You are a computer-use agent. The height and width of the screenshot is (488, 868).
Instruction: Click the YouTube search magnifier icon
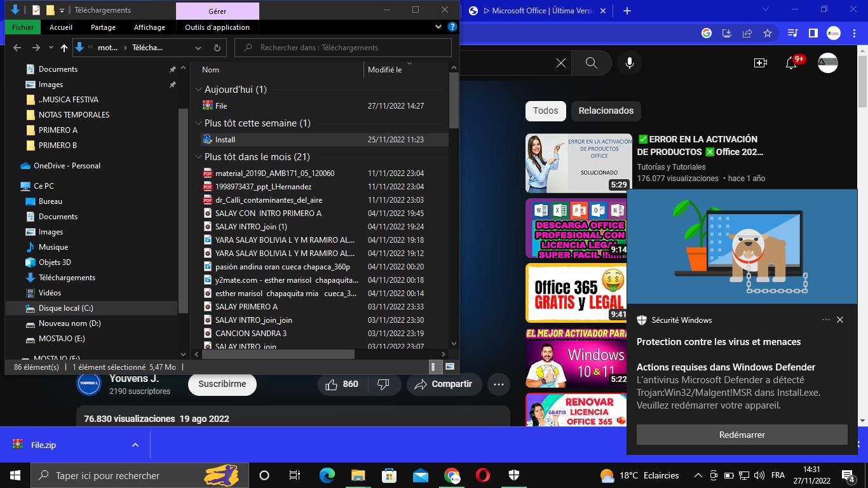click(x=591, y=63)
